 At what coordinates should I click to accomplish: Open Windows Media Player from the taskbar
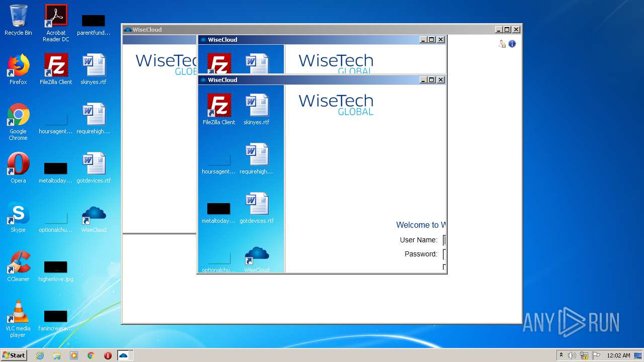tap(74, 355)
